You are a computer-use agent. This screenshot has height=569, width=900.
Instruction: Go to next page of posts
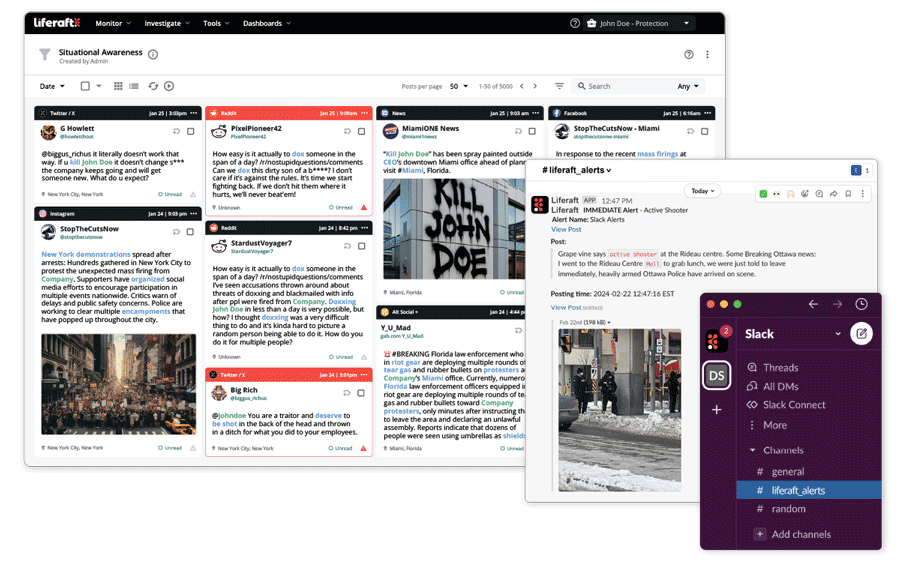(535, 86)
